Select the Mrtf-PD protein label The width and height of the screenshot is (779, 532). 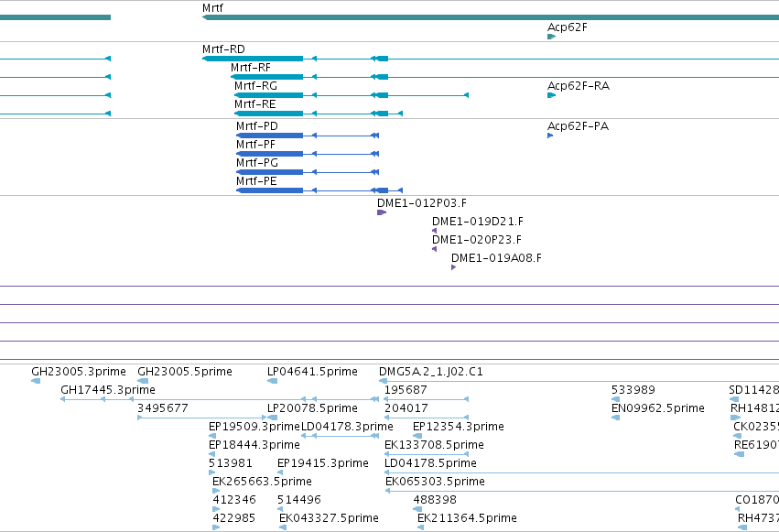pyautogui.click(x=257, y=126)
